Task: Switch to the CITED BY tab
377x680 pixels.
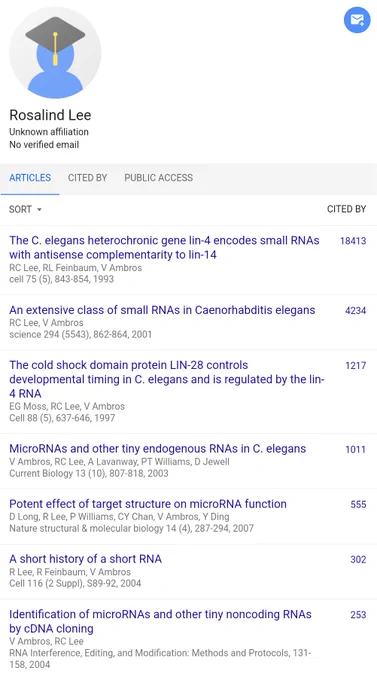Action: click(88, 178)
